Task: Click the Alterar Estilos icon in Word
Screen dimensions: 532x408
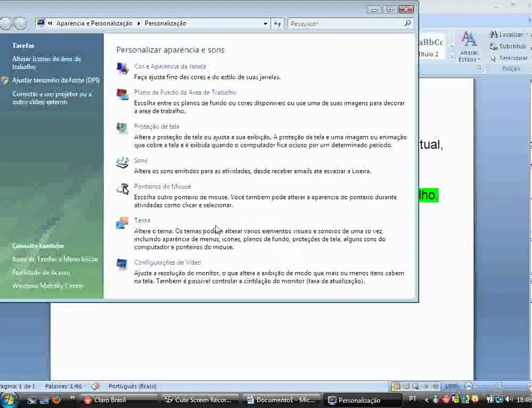Action: point(469,40)
